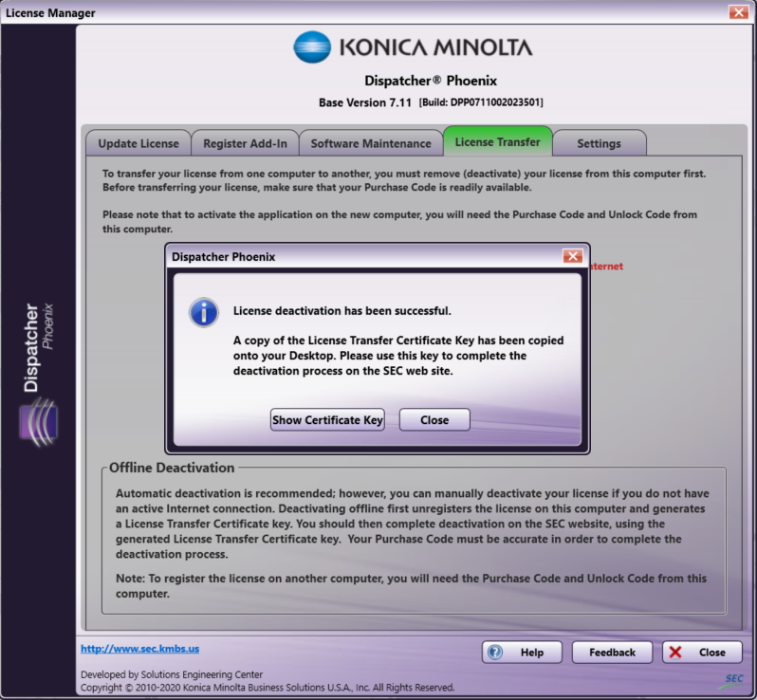Select the Software Maintenance tab

pos(371,143)
